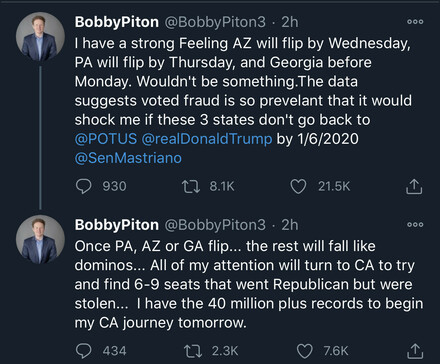Like the first tweet with 21.5K likes
The image size is (440, 364).
pyautogui.click(x=298, y=187)
